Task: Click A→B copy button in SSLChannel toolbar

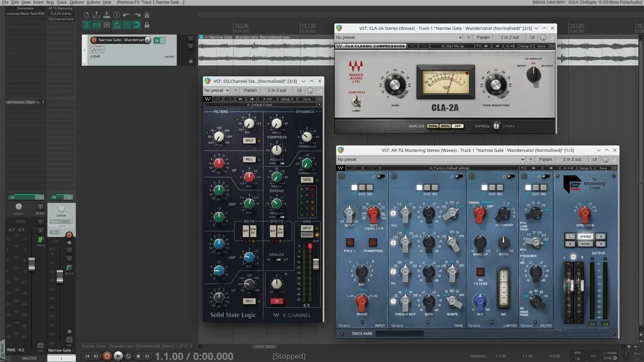Action: (x=267, y=99)
